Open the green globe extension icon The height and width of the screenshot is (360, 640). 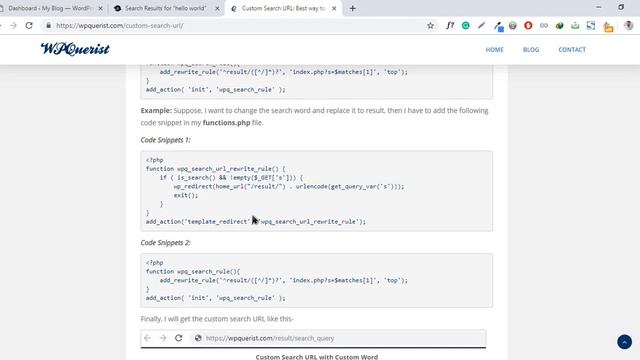560,26
